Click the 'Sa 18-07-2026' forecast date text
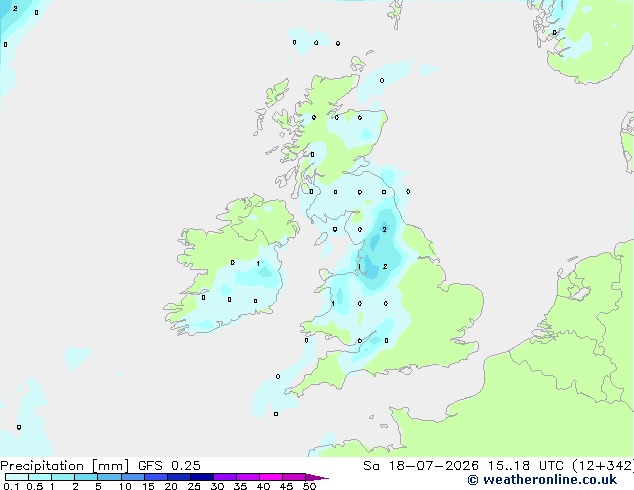 [x=421, y=466]
